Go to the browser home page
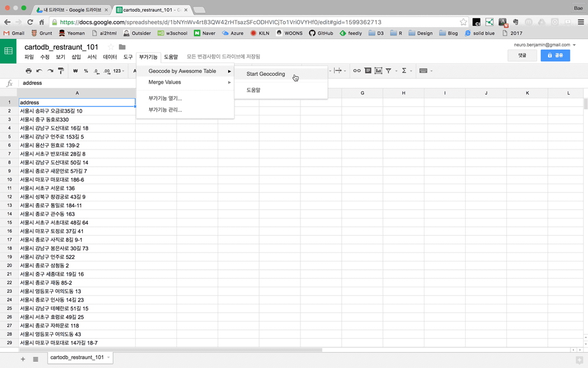This screenshot has width=588, height=368. point(42,22)
